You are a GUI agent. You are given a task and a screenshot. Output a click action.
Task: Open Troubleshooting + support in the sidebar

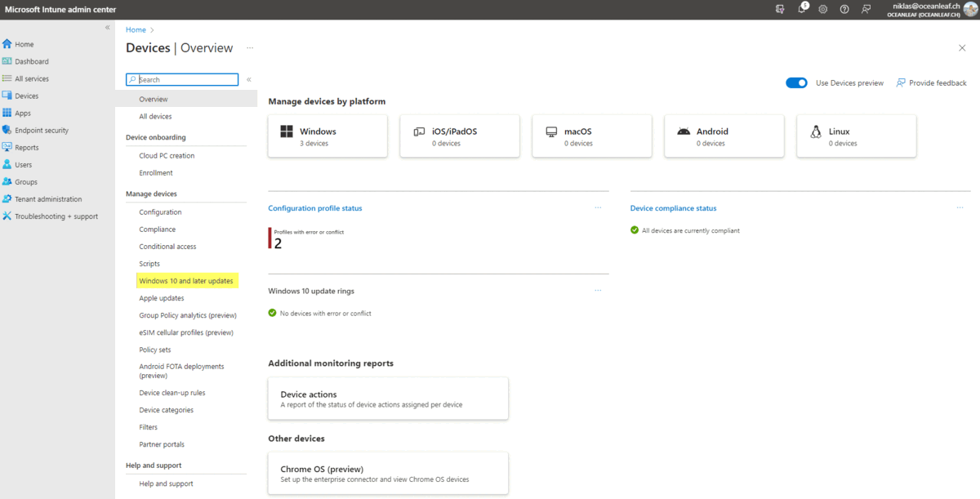tap(56, 216)
